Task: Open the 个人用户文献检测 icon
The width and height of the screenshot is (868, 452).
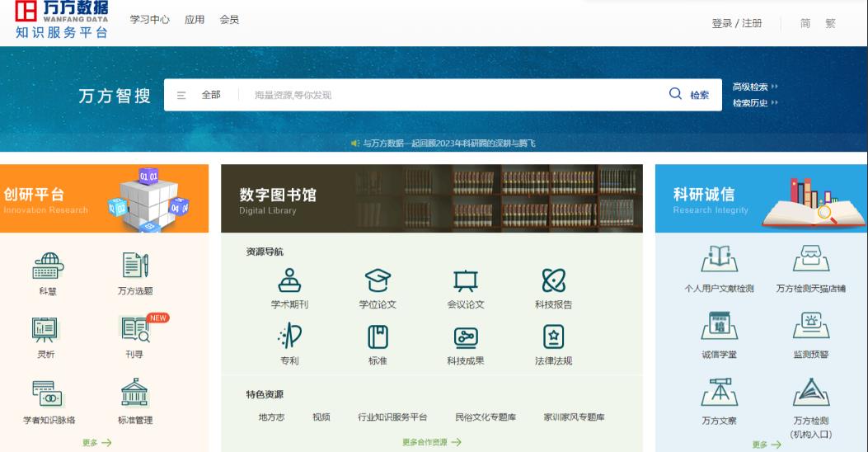Action: click(719, 258)
